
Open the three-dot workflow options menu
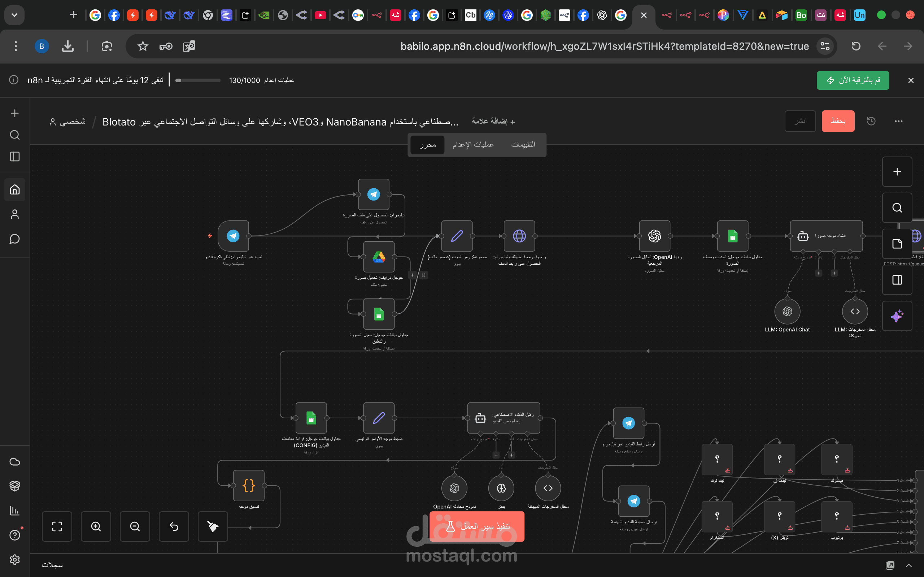click(898, 121)
